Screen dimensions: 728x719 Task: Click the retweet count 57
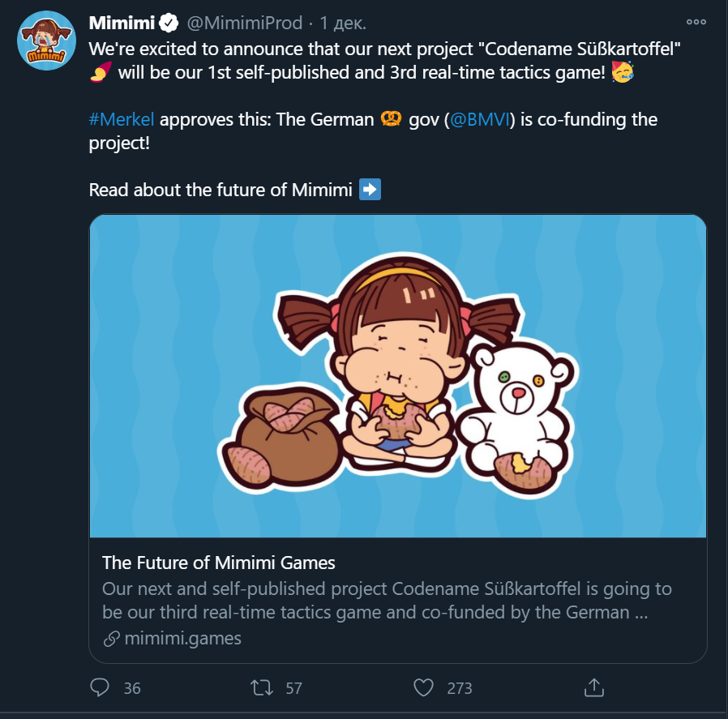pyautogui.click(x=293, y=688)
